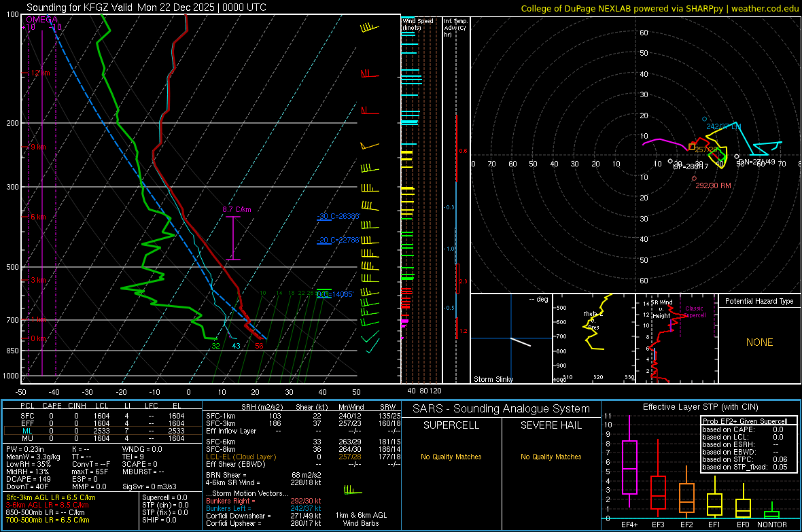Click the 'based on STPC:' probability row
802x532 pixels.
coord(745,459)
